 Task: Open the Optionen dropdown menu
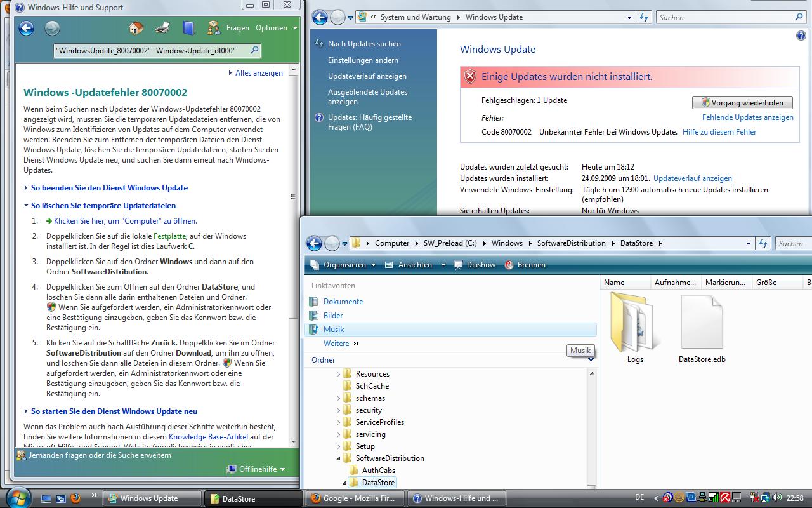coord(276,28)
